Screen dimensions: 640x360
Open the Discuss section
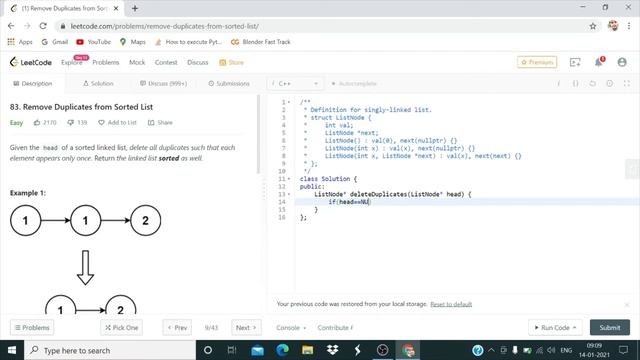click(x=198, y=62)
